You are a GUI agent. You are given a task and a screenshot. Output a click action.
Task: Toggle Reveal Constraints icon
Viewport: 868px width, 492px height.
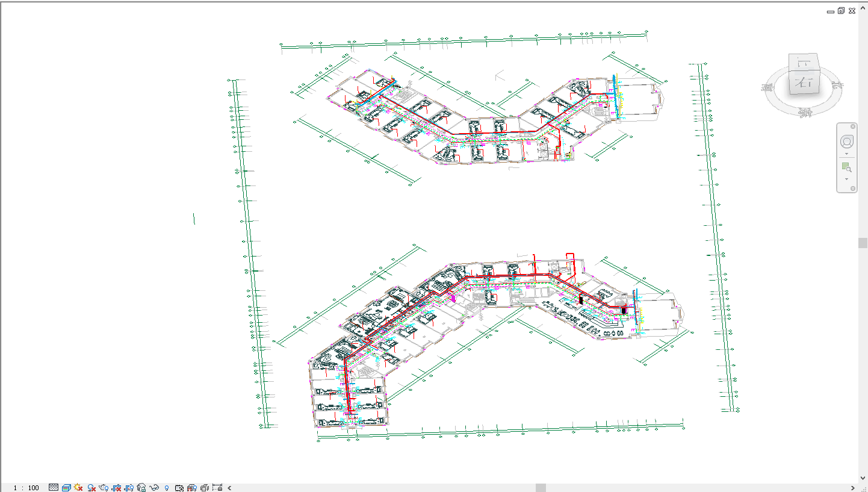point(217,487)
